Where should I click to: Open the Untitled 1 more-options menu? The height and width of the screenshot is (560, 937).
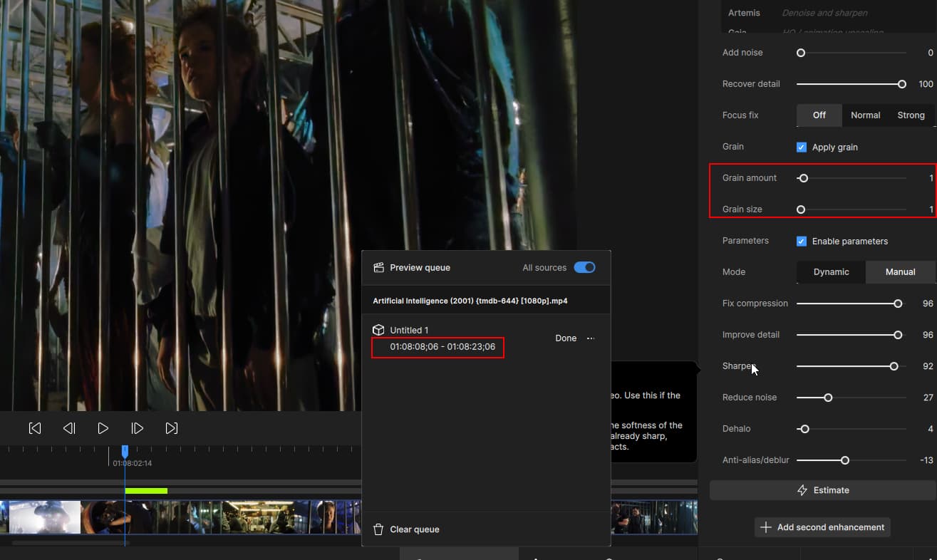pos(591,338)
